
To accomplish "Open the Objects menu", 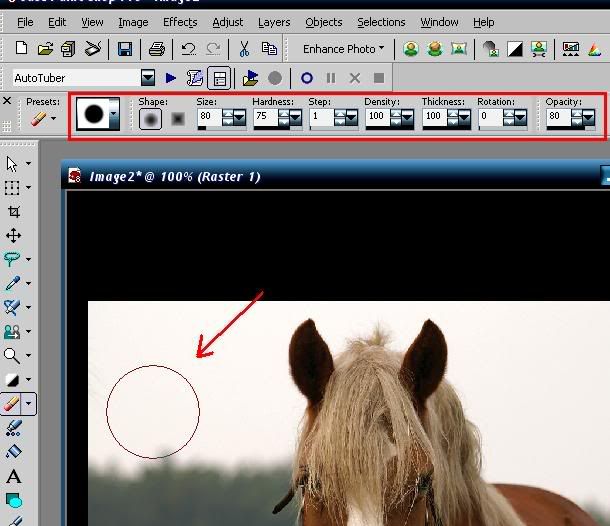I will 324,22.
